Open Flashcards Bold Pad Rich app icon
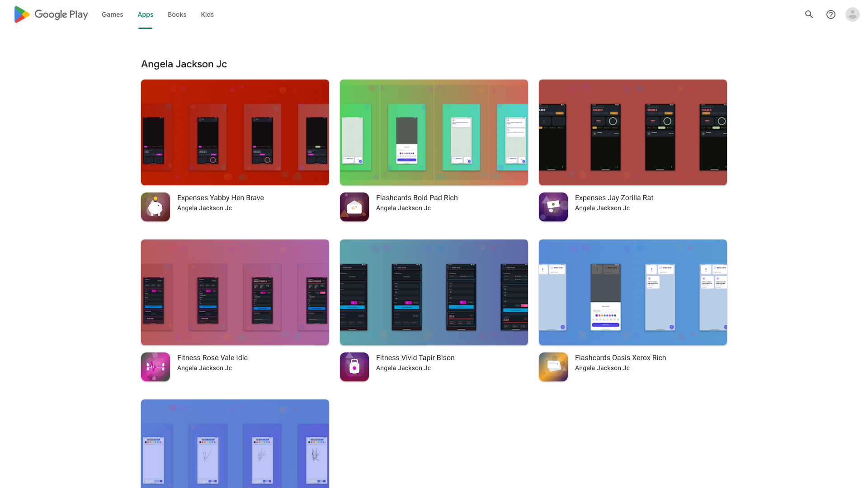The image size is (868, 488). [354, 207]
